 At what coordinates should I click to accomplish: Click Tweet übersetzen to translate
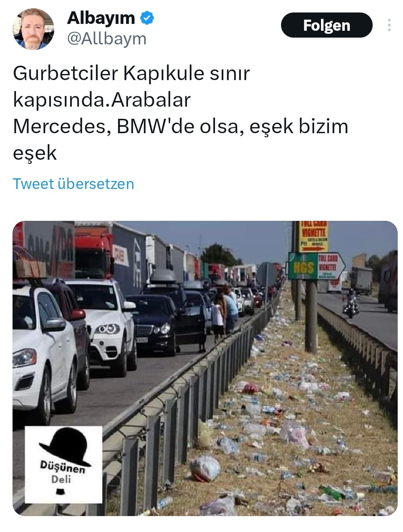(73, 184)
